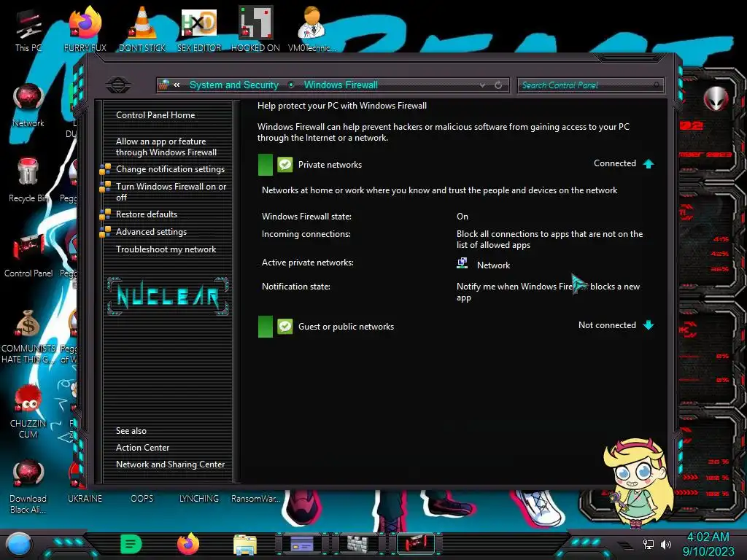Click the Private networks heading
Image resolution: width=747 pixels, height=560 pixels.
click(330, 165)
